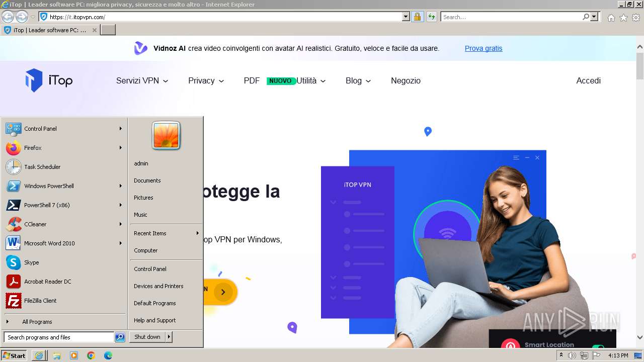
Task: Expand Microsoft Word 2010 jump list arrow
Action: (121, 243)
